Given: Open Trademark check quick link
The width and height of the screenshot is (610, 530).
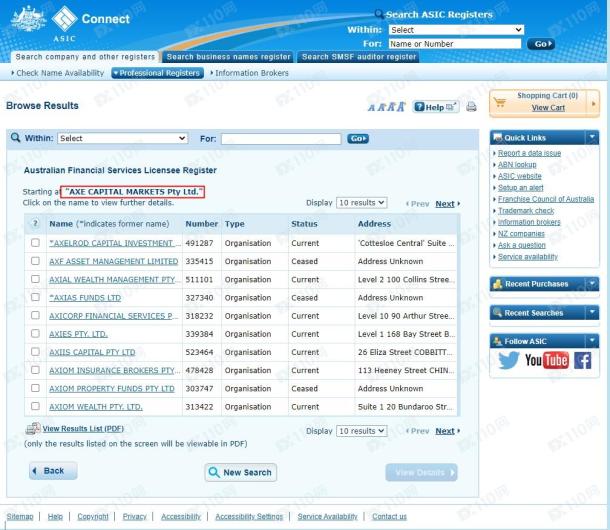Looking at the screenshot, I should tap(526, 211).
